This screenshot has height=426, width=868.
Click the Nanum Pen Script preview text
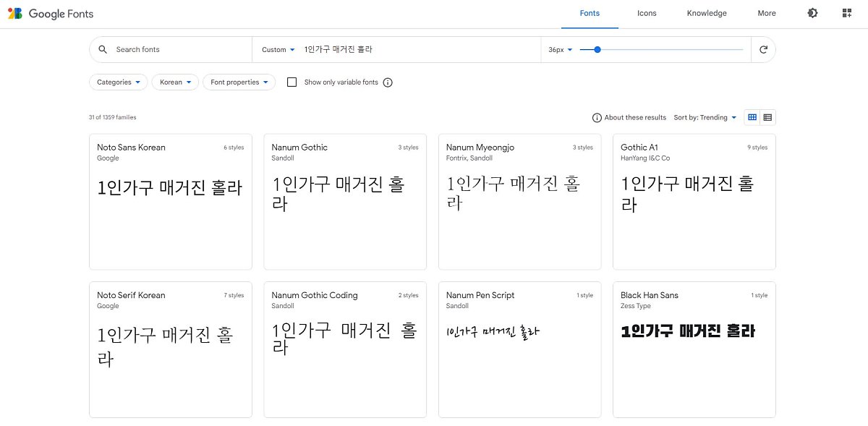(493, 332)
